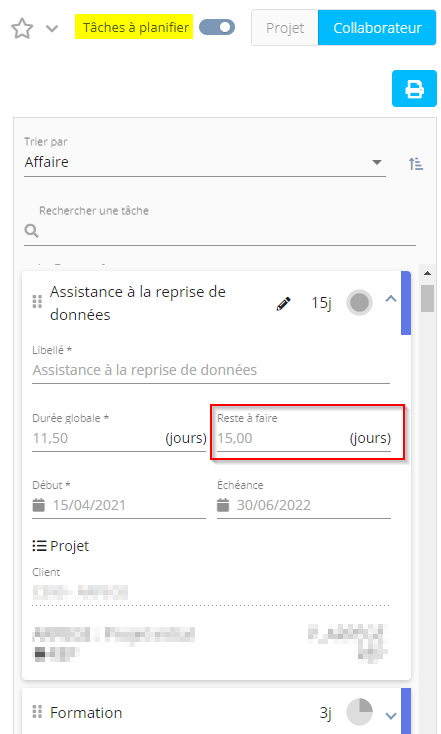
Task: Click the favorite star icon
Action: coord(22,29)
